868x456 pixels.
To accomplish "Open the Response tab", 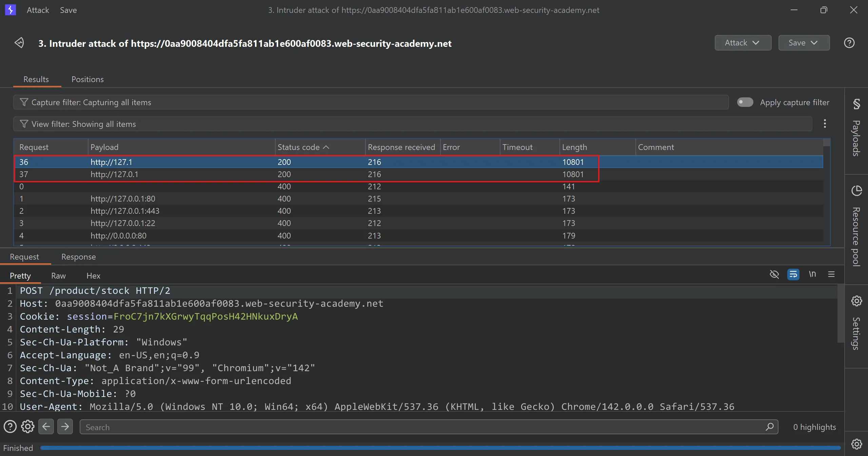I will 78,257.
